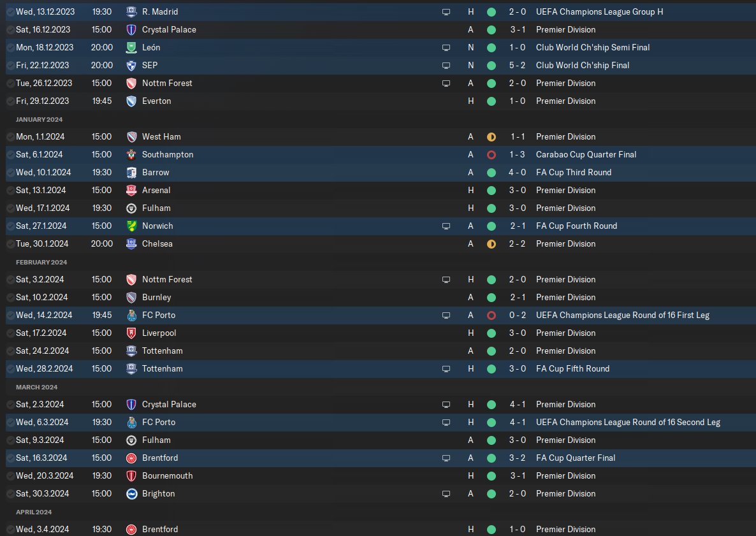This screenshot has height=536, width=756.
Task: Click the draw indicator for West Ham match
Action: click(x=491, y=137)
